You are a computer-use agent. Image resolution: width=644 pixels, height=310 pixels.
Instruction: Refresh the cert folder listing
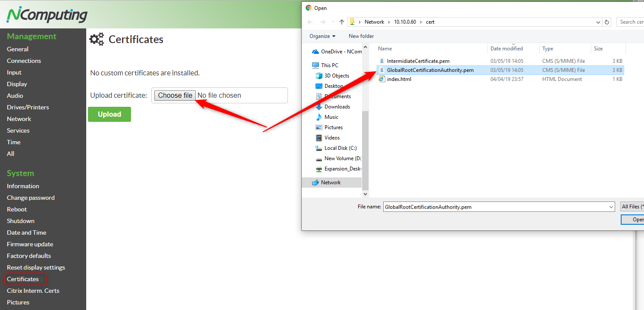coord(607,22)
